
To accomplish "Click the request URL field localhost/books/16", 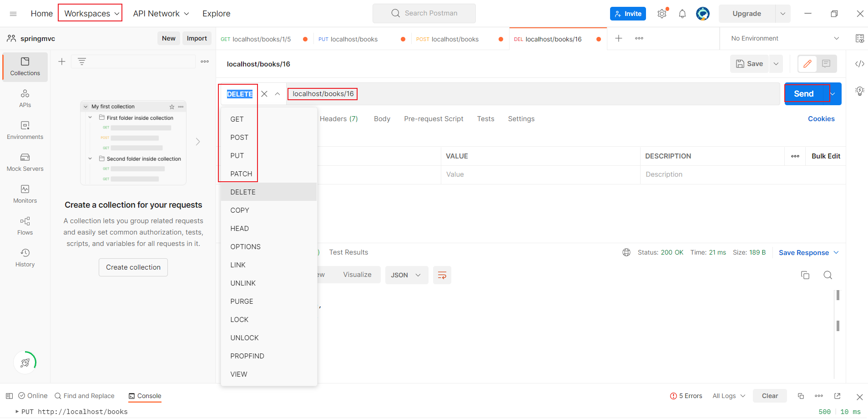I will (x=533, y=94).
